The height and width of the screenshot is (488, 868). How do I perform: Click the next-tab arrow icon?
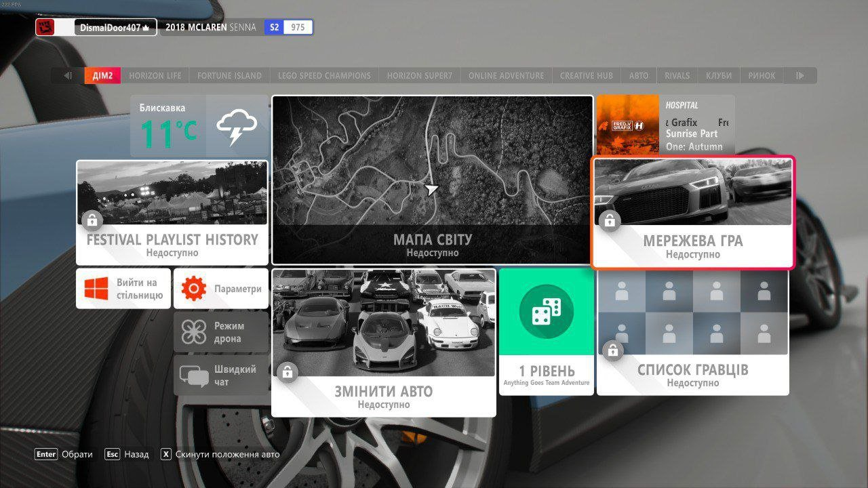[800, 76]
